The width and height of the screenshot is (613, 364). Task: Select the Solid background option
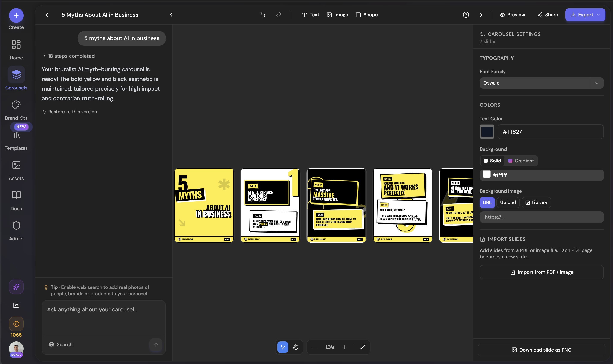[492, 161]
